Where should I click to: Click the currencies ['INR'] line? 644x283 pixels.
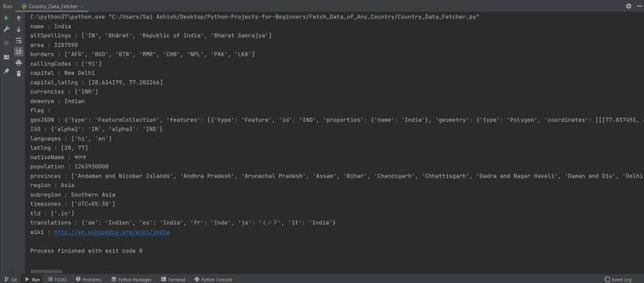pyautogui.click(x=64, y=92)
